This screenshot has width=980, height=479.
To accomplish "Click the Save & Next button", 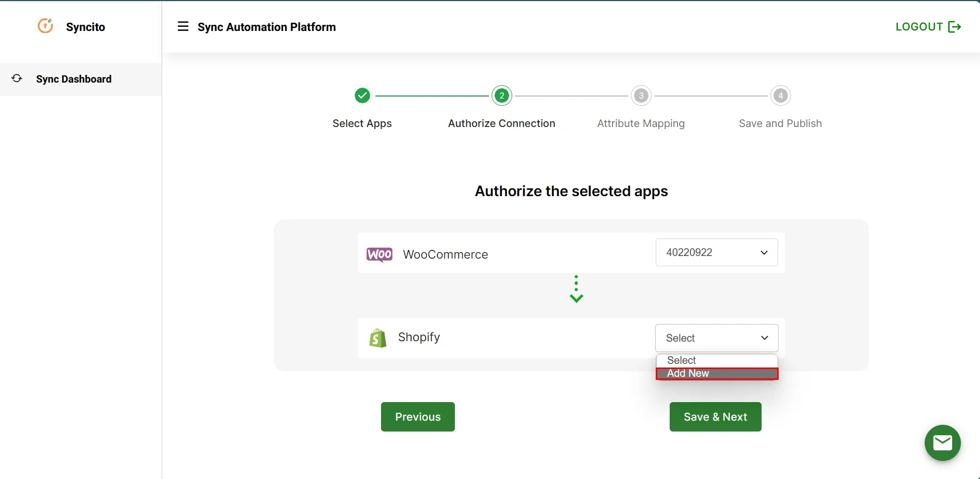I will click(x=715, y=417).
